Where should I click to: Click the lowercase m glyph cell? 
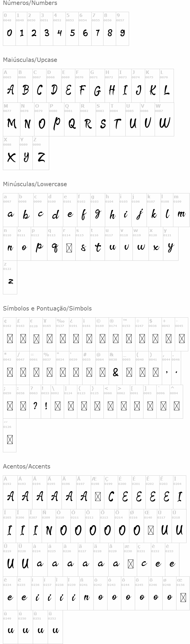[181, 210]
